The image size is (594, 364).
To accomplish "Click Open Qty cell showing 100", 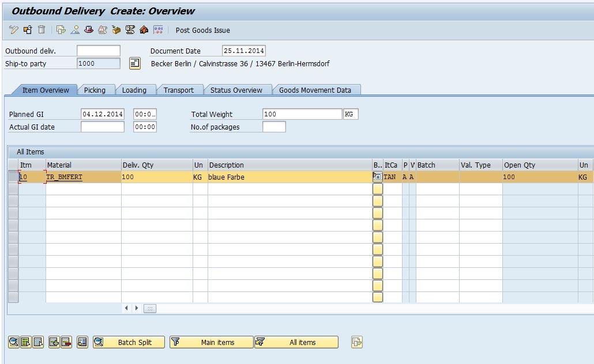I will [x=540, y=177].
